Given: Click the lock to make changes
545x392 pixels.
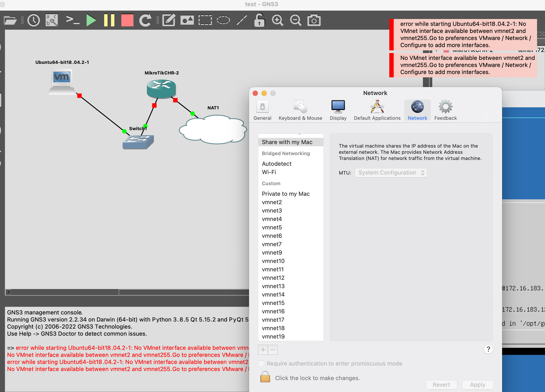Looking at the screenshot, I should tap(265, 378).
